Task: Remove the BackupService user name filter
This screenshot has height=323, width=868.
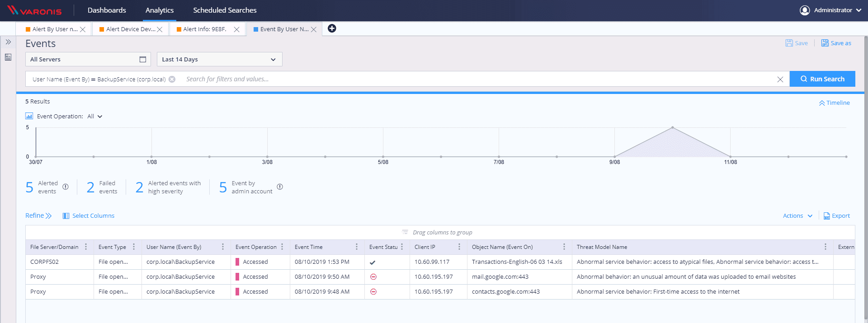Action: pyautogui.click(x=172, y=79)
